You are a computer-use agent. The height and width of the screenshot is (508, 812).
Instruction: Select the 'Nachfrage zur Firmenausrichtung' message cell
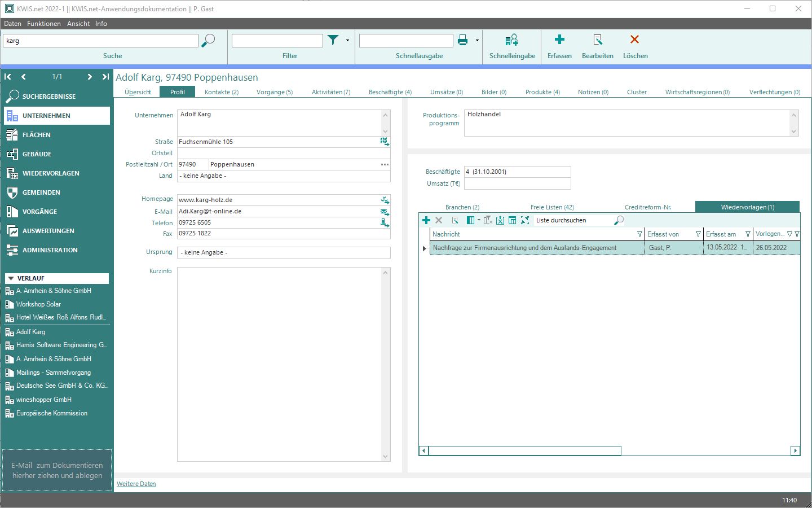click(x=537, y=248)
